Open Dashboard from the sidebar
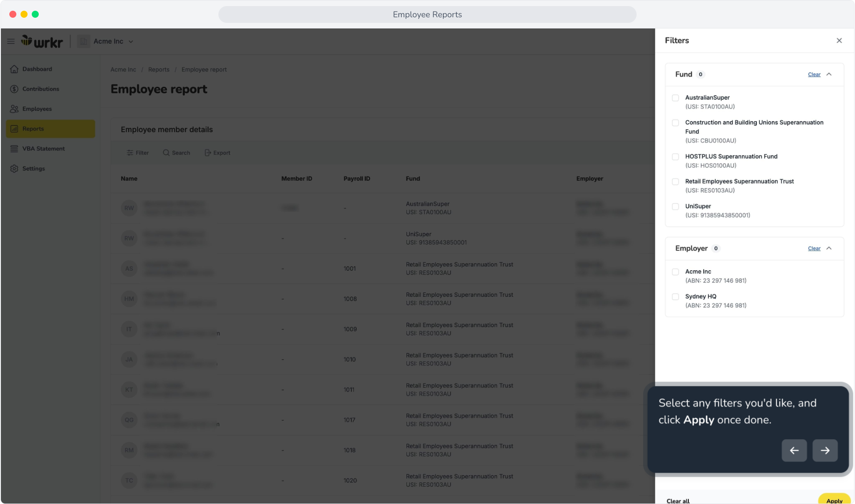 click(x=50, y=69)
